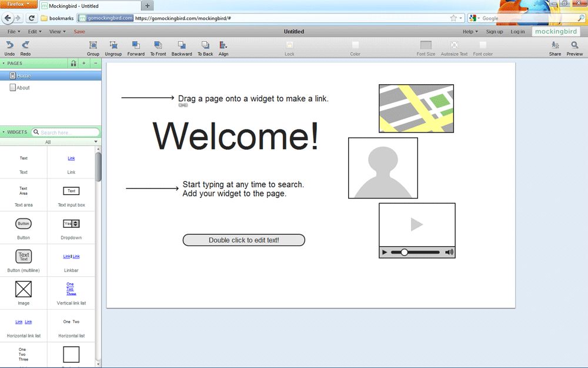Pick the Text input box widget
588x368 pixels.
tap(71, 191)
